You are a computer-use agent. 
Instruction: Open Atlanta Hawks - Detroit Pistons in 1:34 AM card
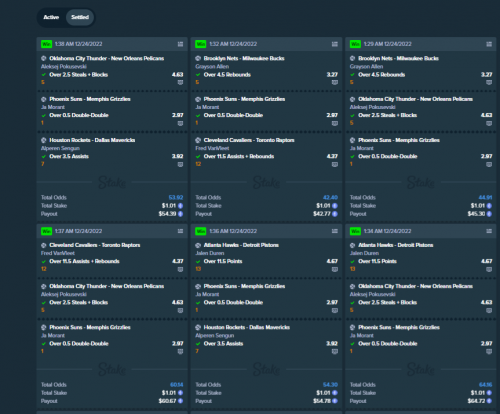click(x=396, y=245)
